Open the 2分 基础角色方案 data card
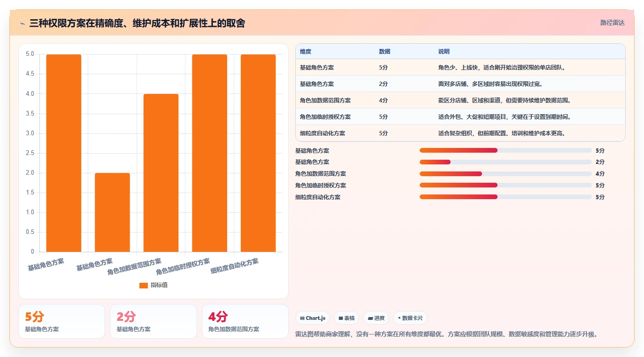 click(153, 321)
